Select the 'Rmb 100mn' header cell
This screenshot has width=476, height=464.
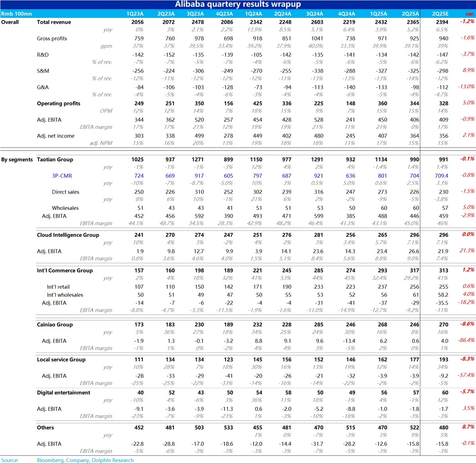(17, 14)
